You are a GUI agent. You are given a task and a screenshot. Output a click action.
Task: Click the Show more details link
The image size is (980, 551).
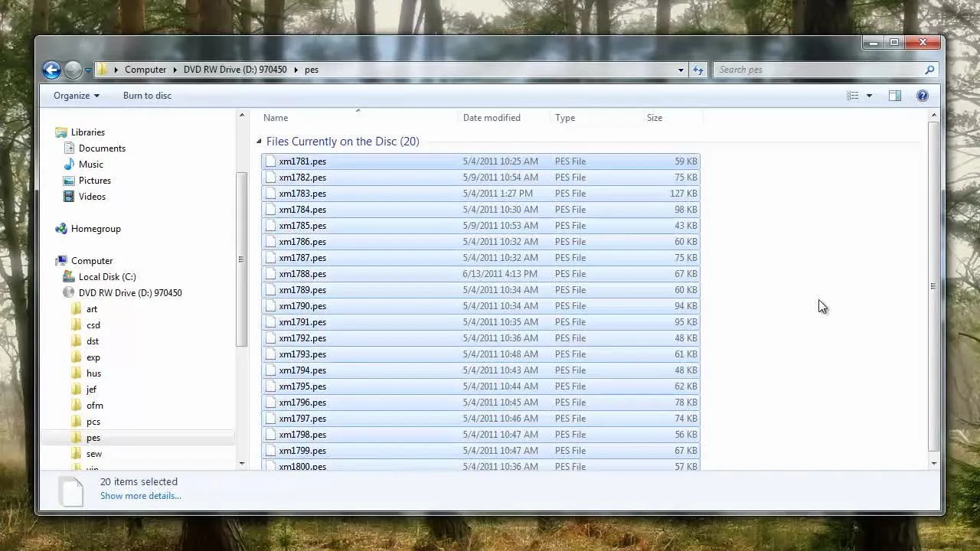[x=140, y=496]
